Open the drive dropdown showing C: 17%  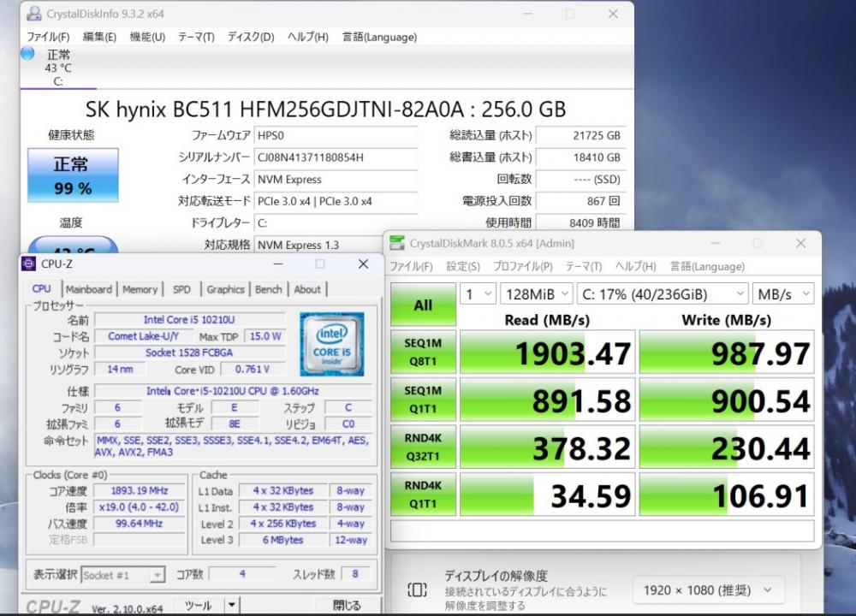point(663,294)
